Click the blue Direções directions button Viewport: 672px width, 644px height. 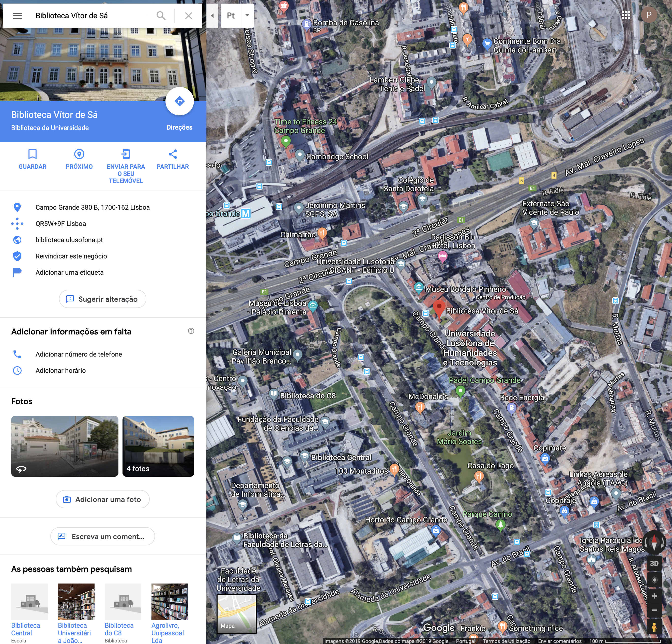(180, 101)
